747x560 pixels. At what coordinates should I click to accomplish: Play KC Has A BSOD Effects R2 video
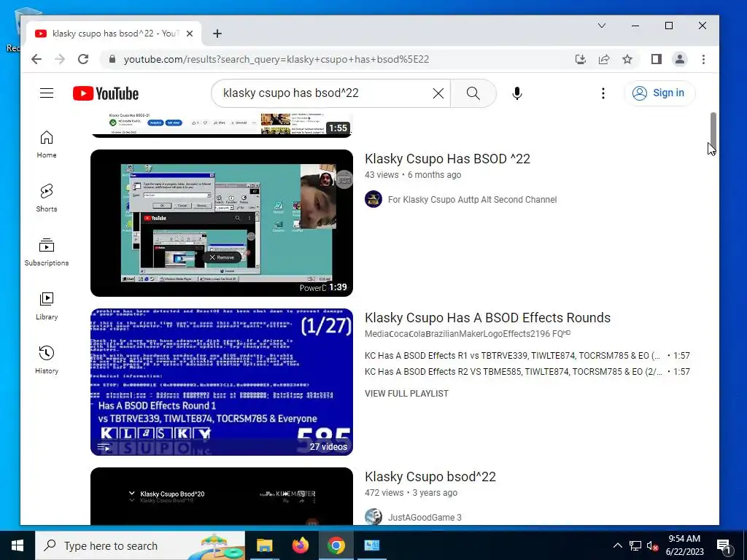[x=527, y=372]
